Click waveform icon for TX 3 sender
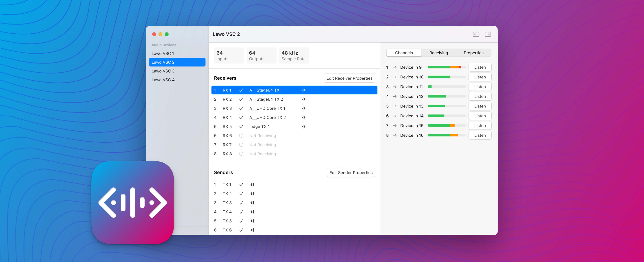Viewport: 644px width, 262px height. tap(253, 203)
